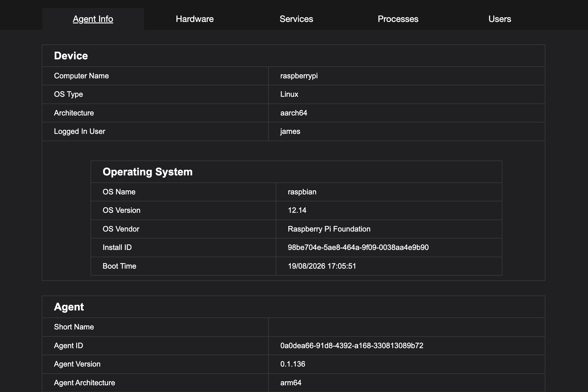Image resolution: width=588 pixels, height=392 pixels.
Task: Switch to the Hardware tab
Action: point(195,19)
